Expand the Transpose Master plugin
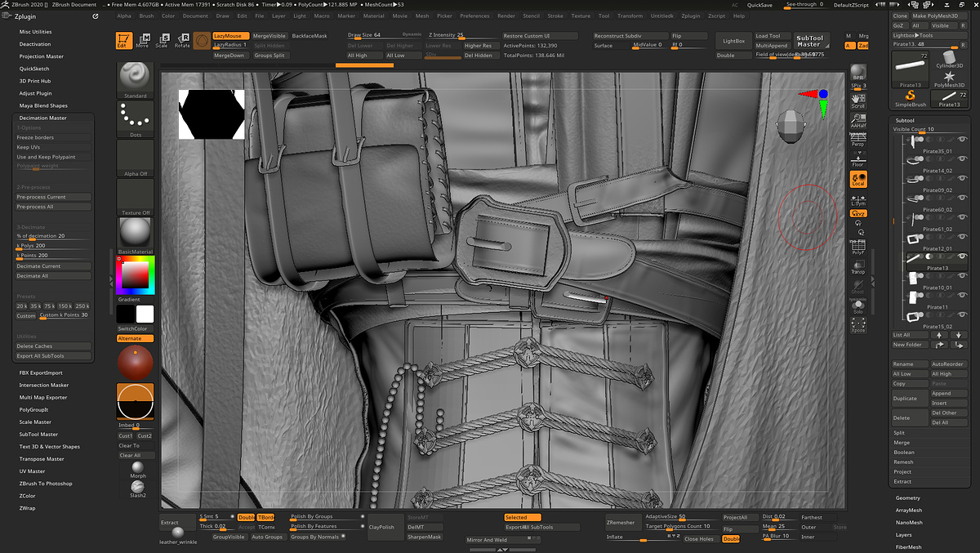 coord(42,459)
